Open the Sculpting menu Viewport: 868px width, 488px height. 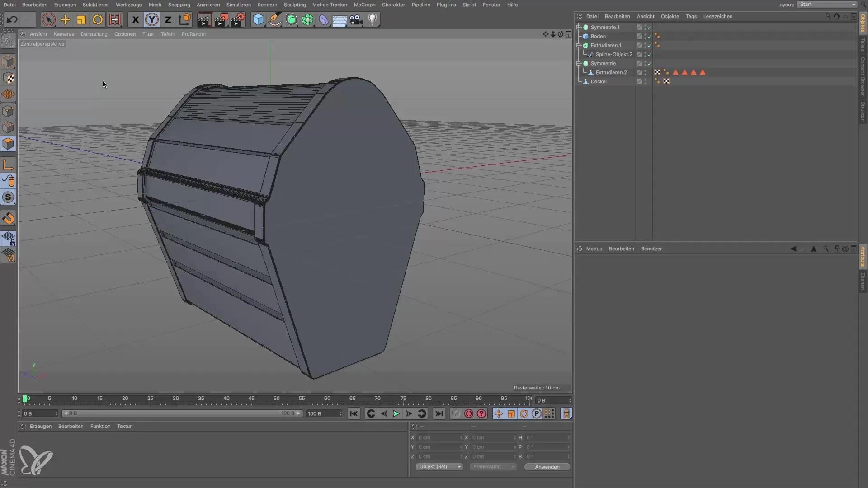pos(295,5)
